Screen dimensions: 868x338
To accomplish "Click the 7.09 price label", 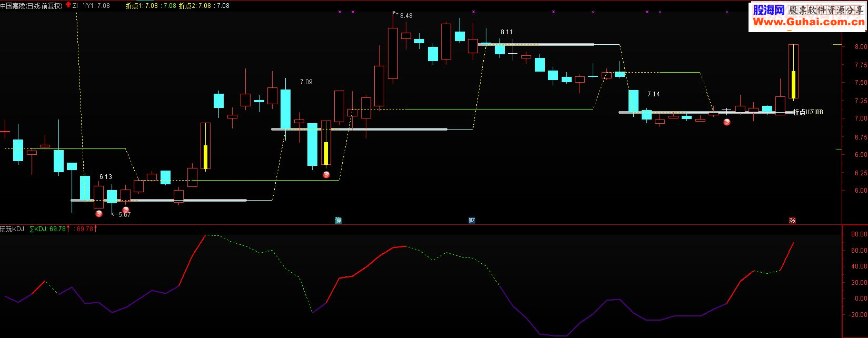I will click(306, 82).
